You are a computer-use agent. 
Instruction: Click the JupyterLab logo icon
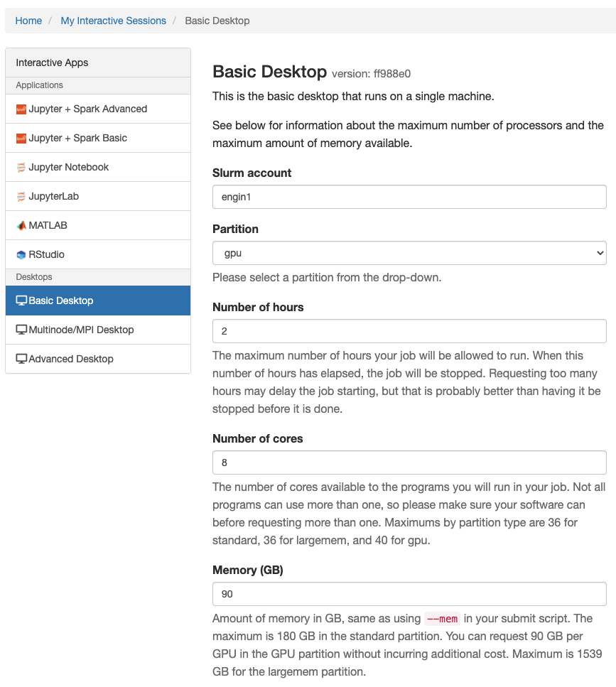point(21,197)
